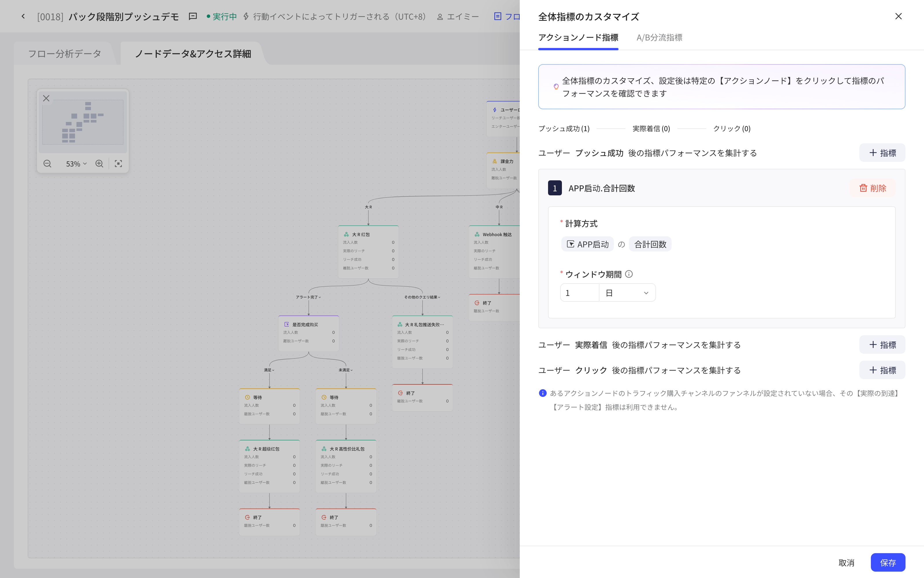Jump to クリック (0) step
Screen dimensions: 924x578
(x=732, y=128)
